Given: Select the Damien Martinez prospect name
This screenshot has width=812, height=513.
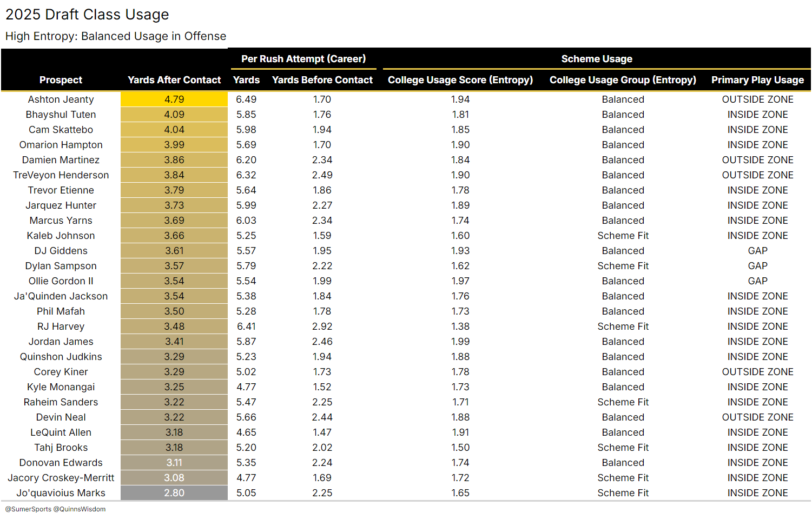Looking at the screenshot, I should 61,160.
